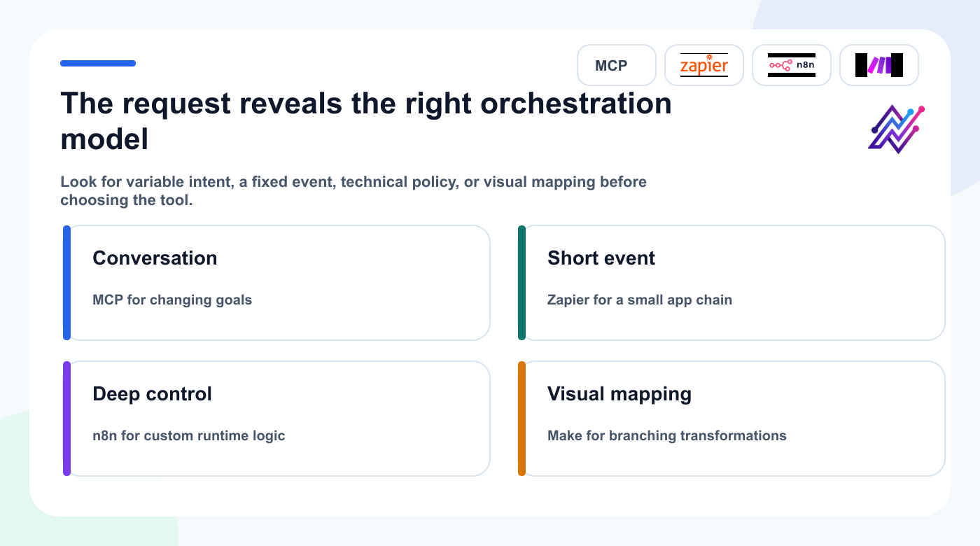Click the purple zigzag brand logo
The width and height of the screenshot is (980, 546).
897,129
